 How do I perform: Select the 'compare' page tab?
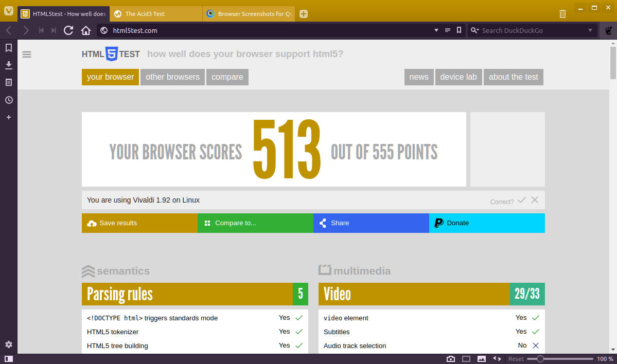(x=227, y=77)
